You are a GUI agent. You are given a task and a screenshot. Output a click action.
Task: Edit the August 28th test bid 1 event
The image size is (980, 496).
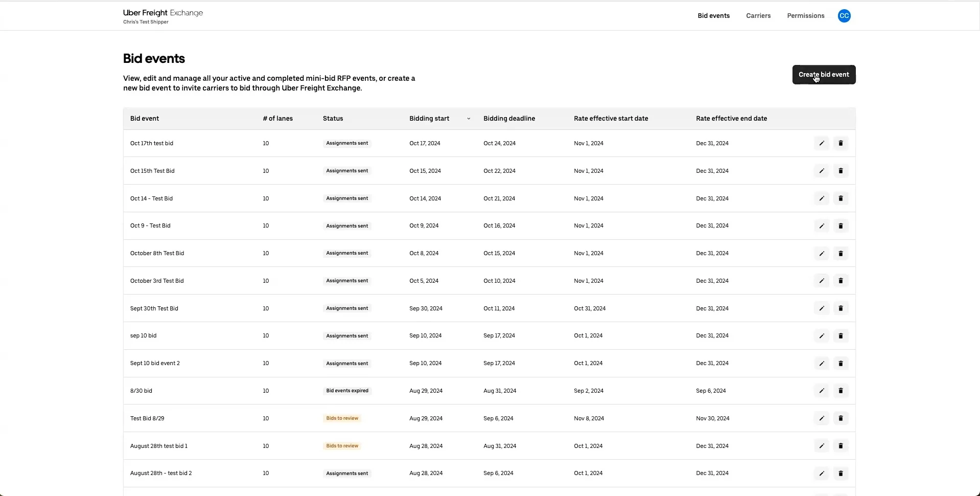[821, 445]
